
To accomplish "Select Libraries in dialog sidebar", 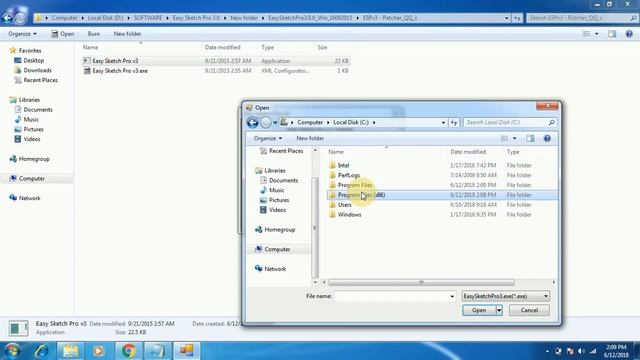I will [270, 171].
